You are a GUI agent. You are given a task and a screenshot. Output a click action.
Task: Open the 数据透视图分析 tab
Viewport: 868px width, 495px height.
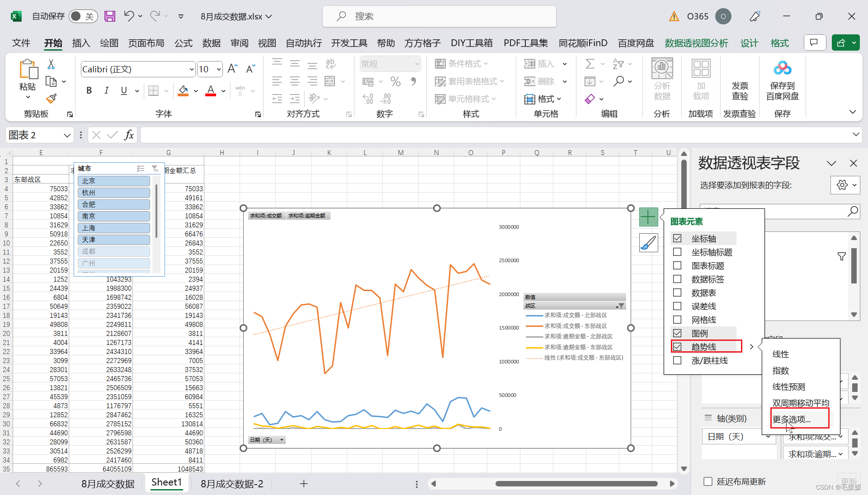point(696,43)
